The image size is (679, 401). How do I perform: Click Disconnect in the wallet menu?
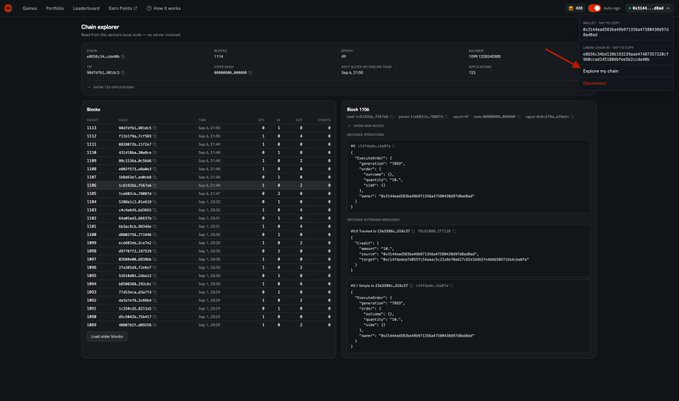tap(595, 83)
